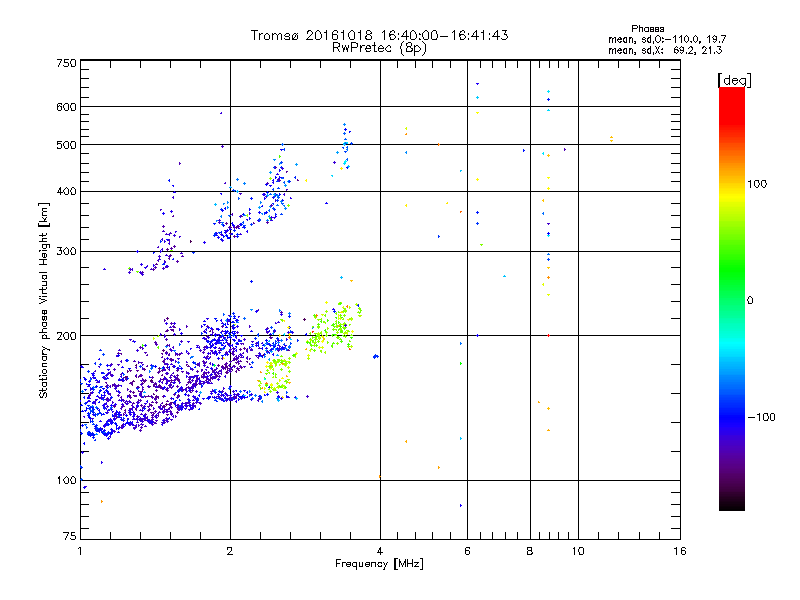Click the x-axis title "Frequency [MHz]"
The width and height of the screenshot is (800, 600).
379,564
